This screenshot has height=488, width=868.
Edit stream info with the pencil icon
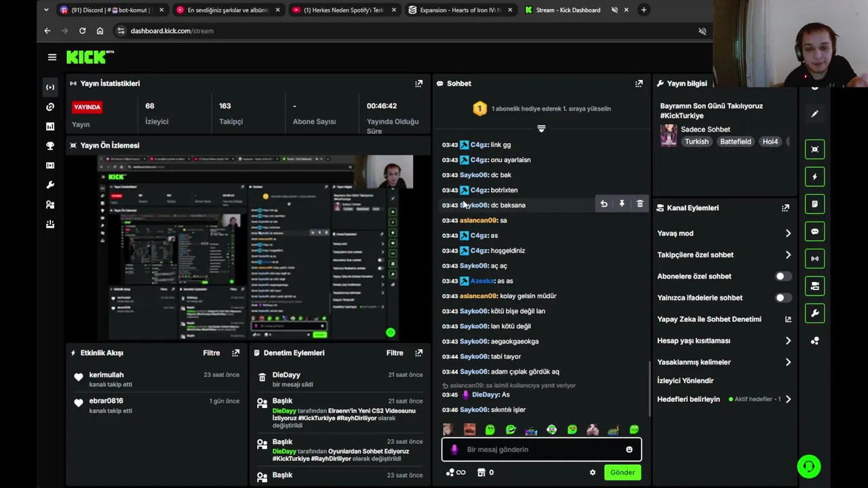(814, 114)
